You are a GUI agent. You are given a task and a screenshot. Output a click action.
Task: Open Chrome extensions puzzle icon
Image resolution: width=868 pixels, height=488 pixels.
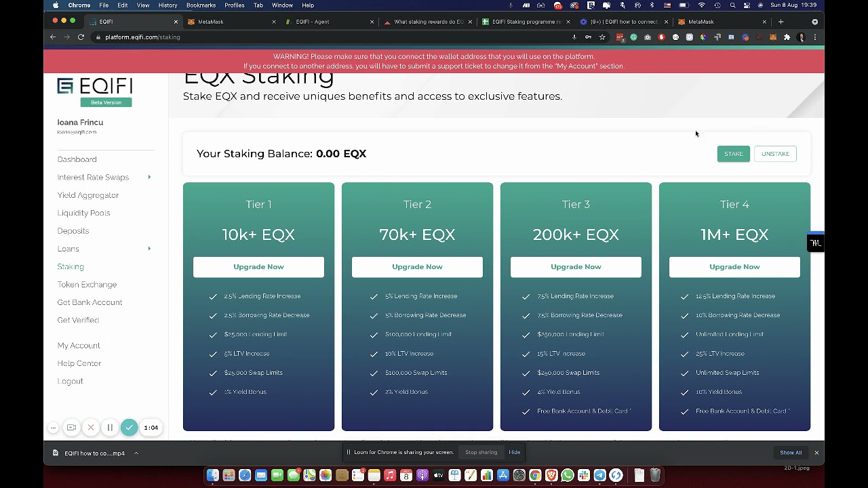click(787, 37)
